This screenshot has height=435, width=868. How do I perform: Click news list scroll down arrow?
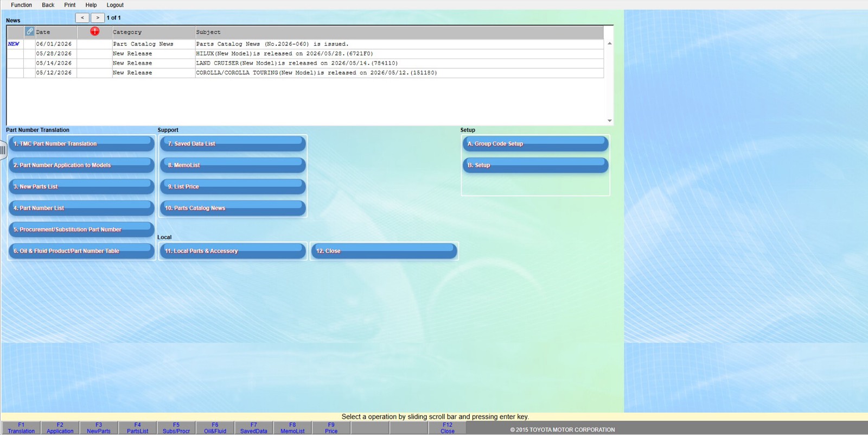point(610,121)
